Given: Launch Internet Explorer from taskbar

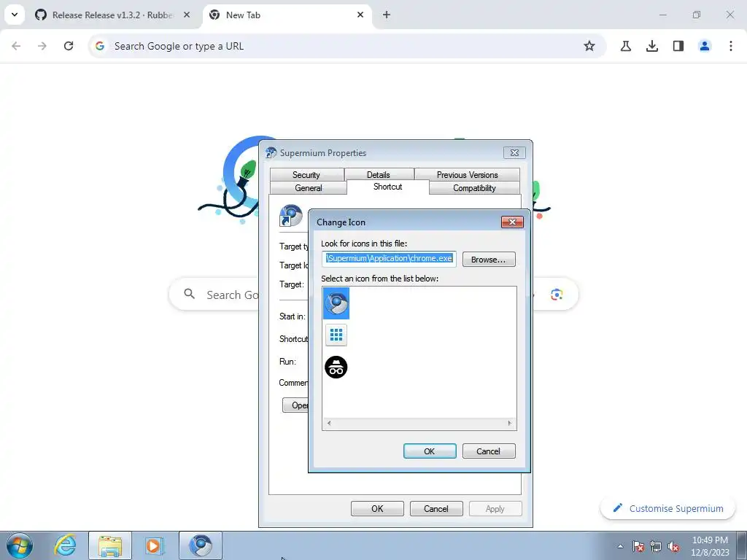Looking at the screenshot, I should point(65,545).
